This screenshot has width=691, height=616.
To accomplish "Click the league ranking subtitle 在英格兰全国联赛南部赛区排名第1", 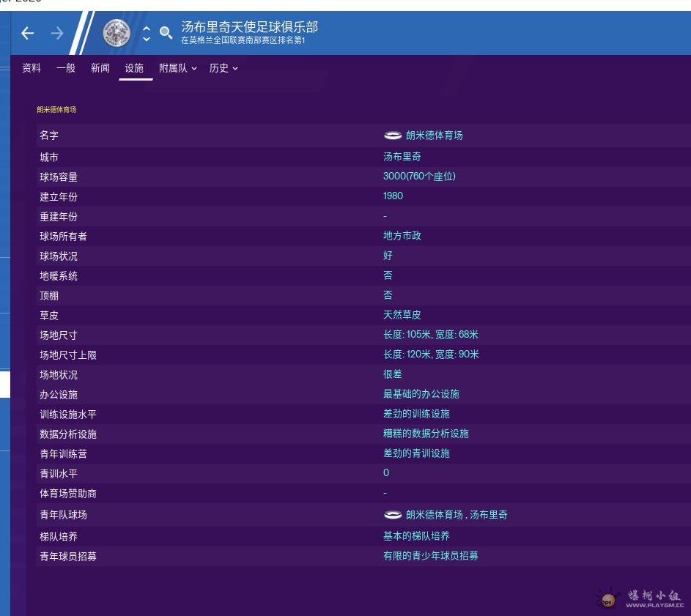I will coord(243,40).
